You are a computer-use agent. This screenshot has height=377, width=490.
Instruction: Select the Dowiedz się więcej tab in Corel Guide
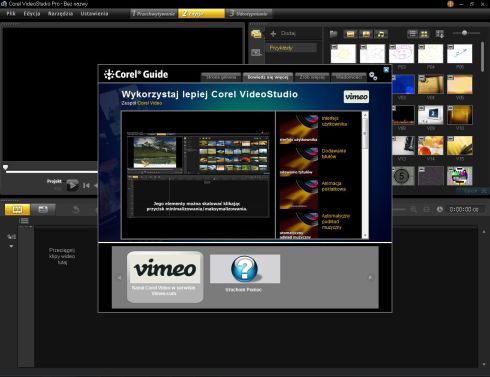click(x=268, y=77)
